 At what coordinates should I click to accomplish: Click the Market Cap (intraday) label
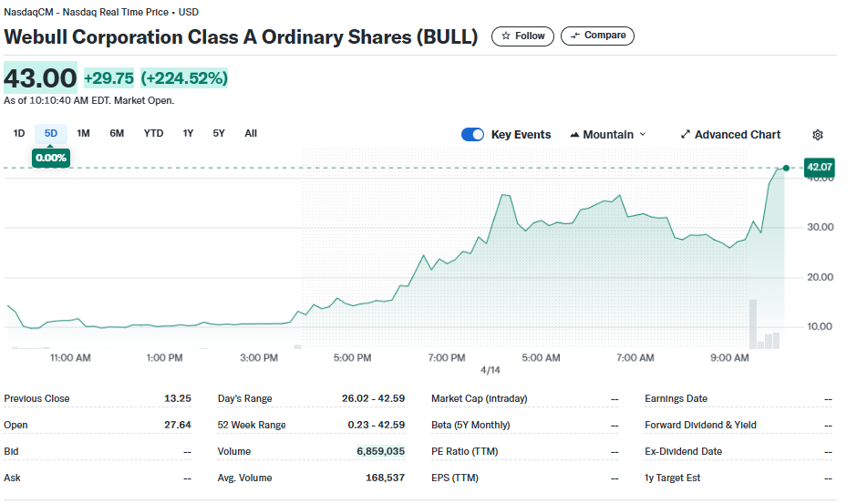pyautogui.click(x=480, y=398)
